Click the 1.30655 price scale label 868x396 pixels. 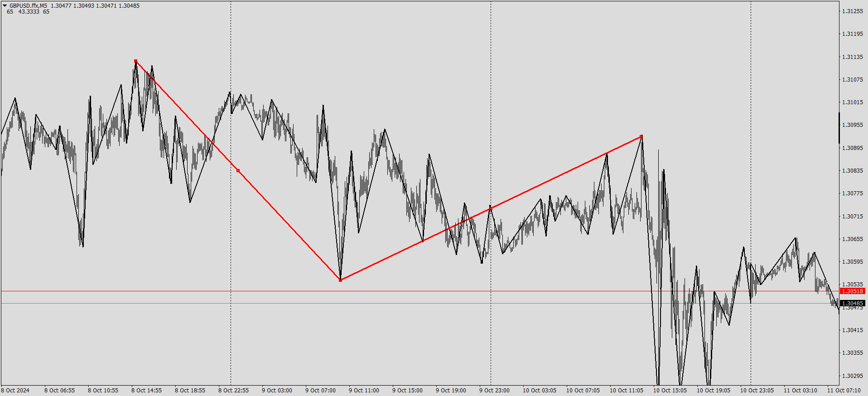pyautogui.click(x=853, y=239)
